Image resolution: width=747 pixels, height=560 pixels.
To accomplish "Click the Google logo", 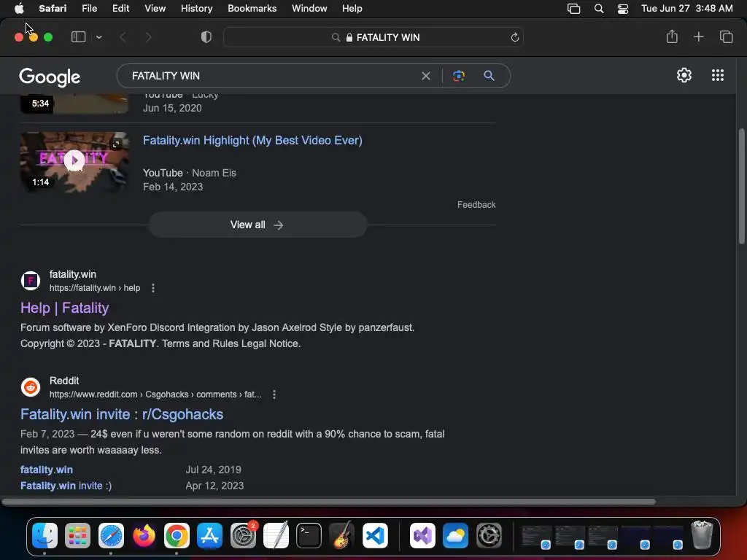I will tap(50, 77).
